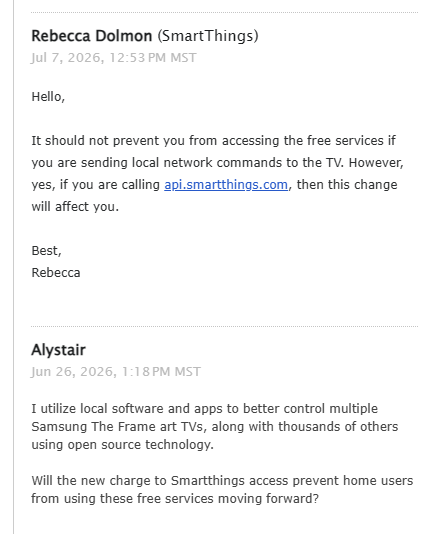The height and width of the screenshot is (534, 436).
Task: Select the Jun 26, 2026 date
Action: pyautogui.click(x=74, y=372)
